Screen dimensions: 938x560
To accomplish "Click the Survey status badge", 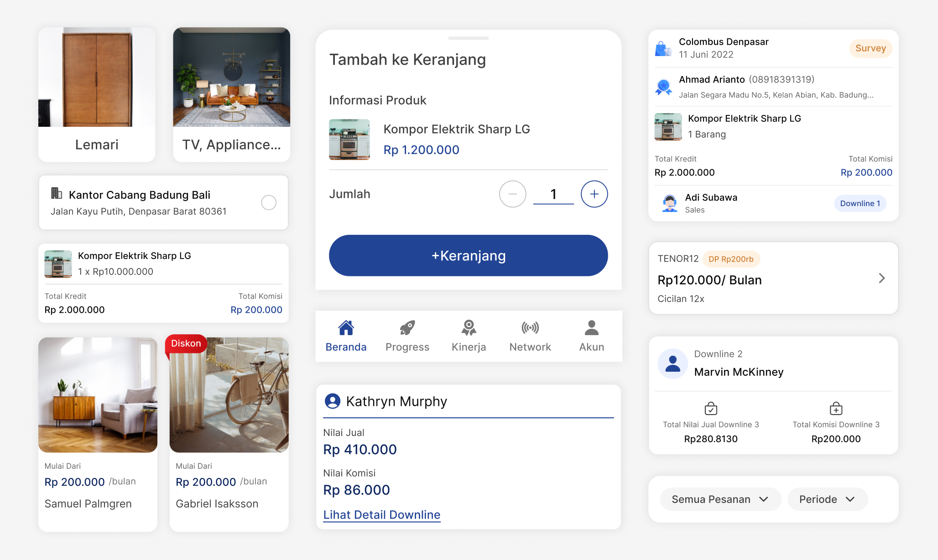I will click(870, 48).
